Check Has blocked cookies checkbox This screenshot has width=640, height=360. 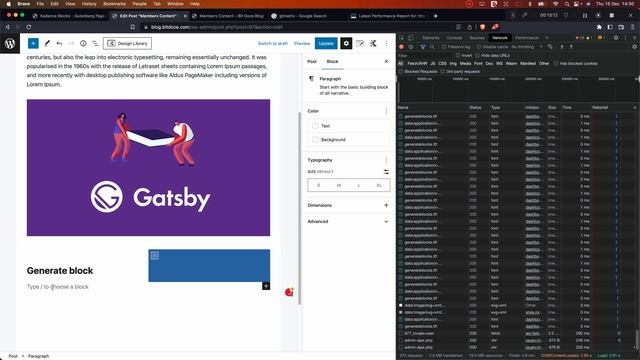(x=556, y=63)
